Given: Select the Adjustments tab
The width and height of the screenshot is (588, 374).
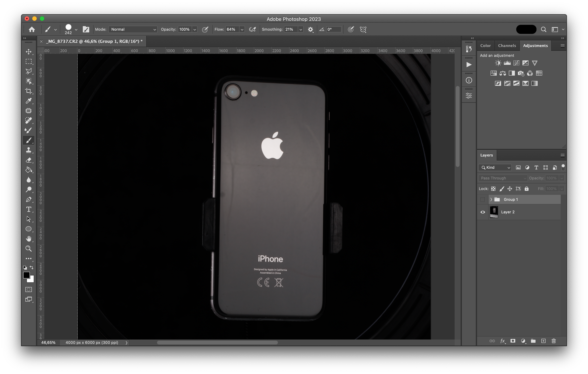Looking at the screenshot, I should pos(535,46).
